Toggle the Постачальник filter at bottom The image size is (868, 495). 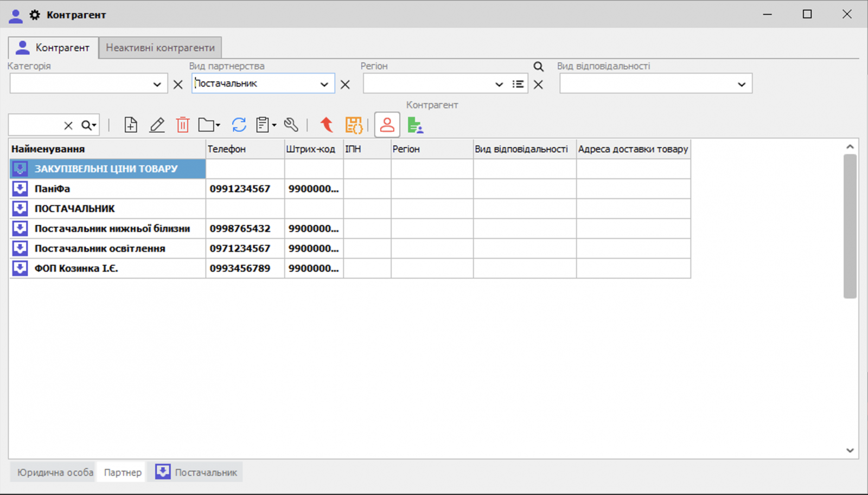pyautogui.click(x=196, y=472)
